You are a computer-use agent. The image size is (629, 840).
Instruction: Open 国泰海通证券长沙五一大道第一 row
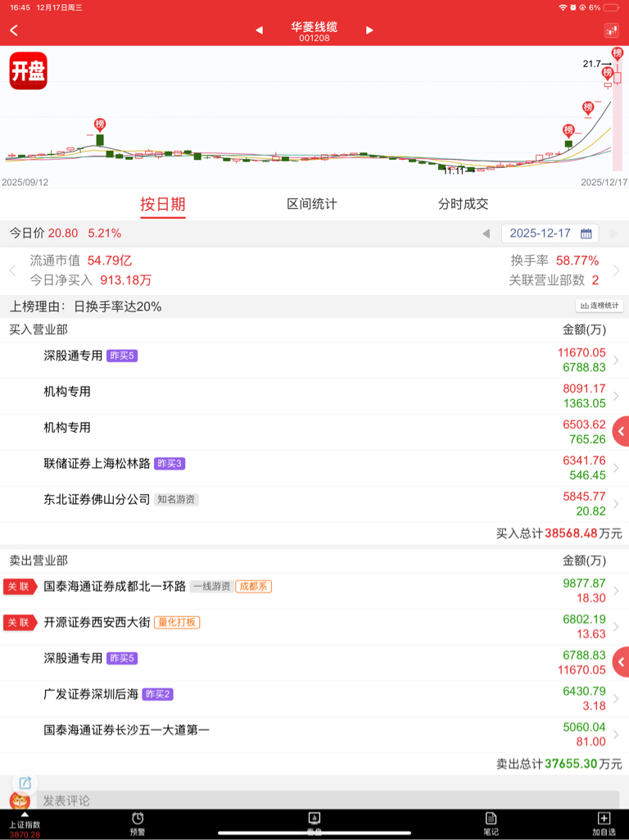click(x=314, y=735)
